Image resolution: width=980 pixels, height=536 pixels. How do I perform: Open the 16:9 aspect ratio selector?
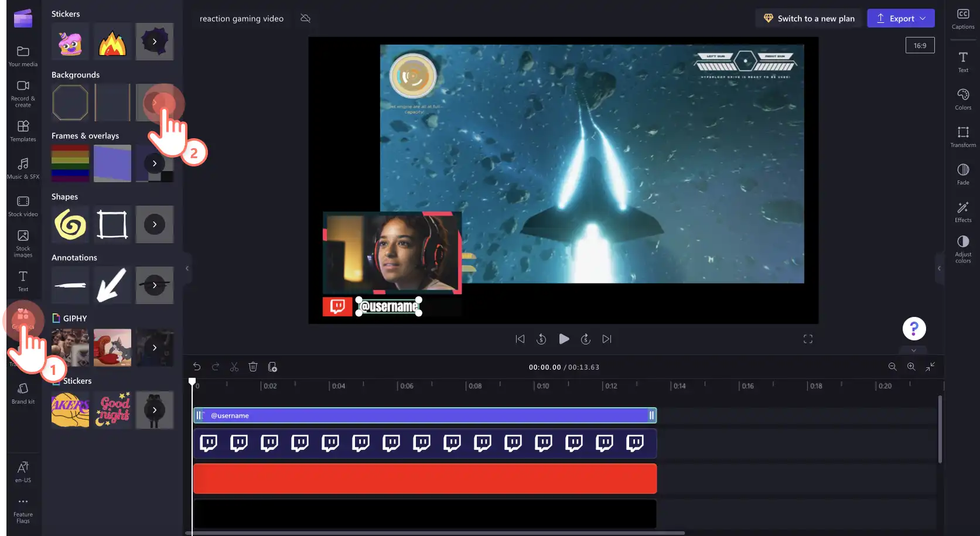[x=920, y=45]
